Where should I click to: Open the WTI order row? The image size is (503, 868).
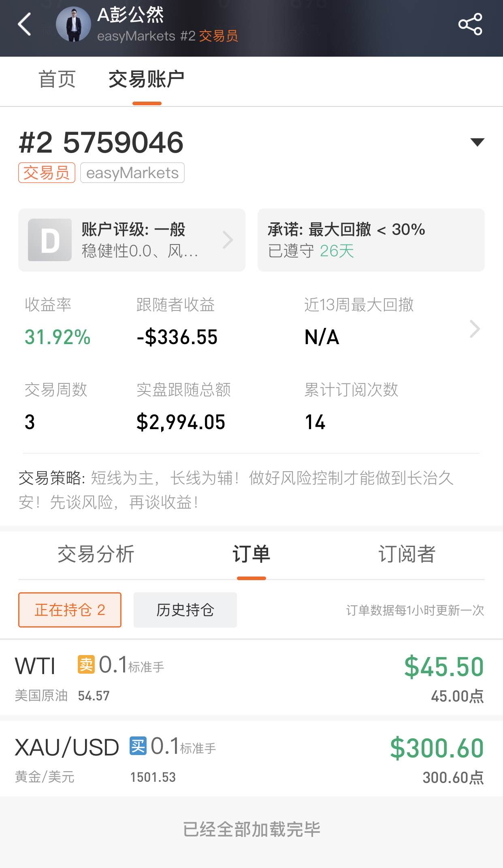251,678
